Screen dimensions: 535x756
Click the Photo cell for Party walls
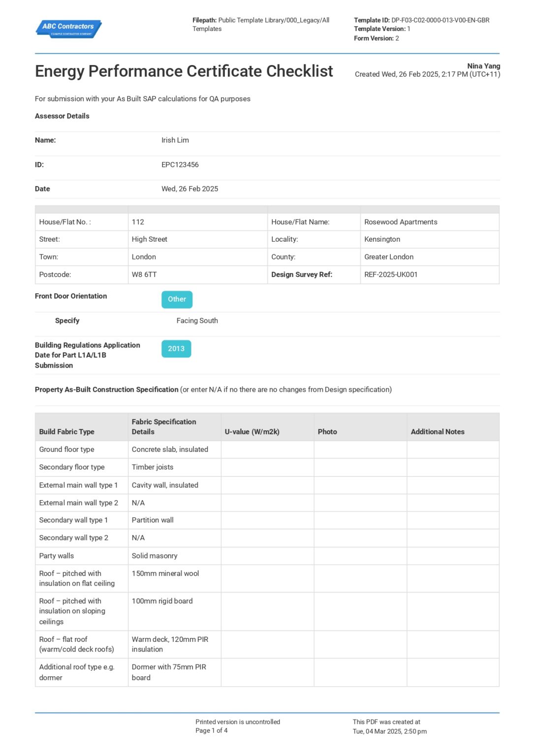360,556
